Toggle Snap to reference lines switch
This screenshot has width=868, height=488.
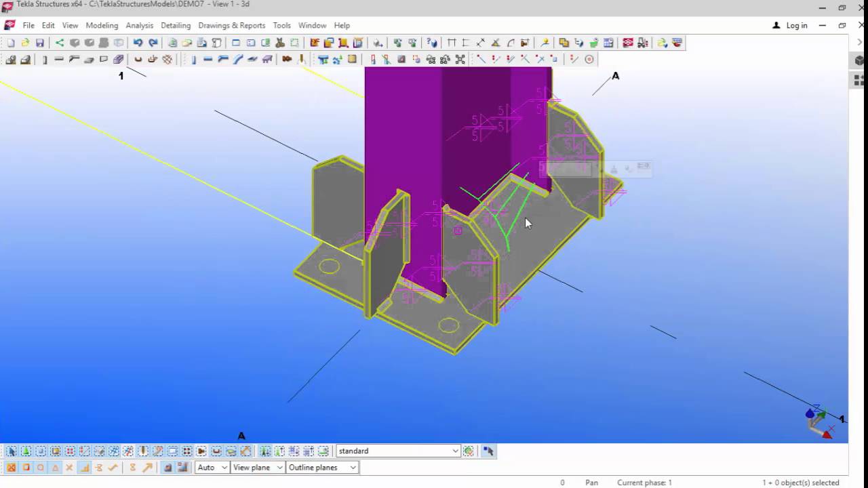coord(167,468)
